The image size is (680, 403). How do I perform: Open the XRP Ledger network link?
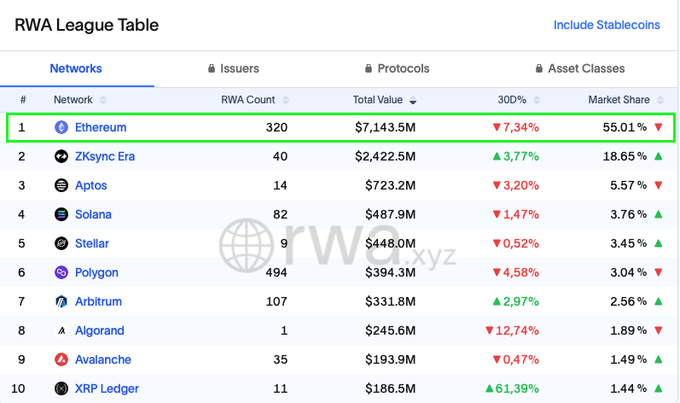point(106,389)
